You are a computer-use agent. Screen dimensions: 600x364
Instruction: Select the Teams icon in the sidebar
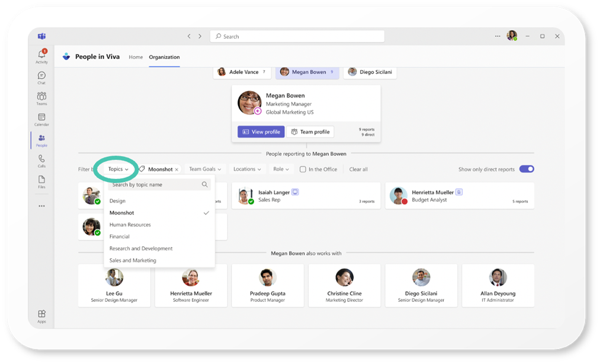click(41, 97)
